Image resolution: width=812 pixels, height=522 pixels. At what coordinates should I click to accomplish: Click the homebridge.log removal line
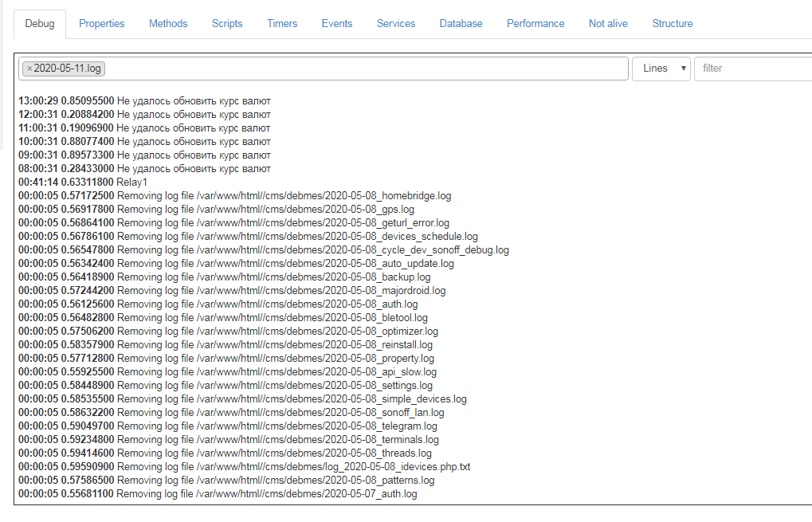click(234, 196)
